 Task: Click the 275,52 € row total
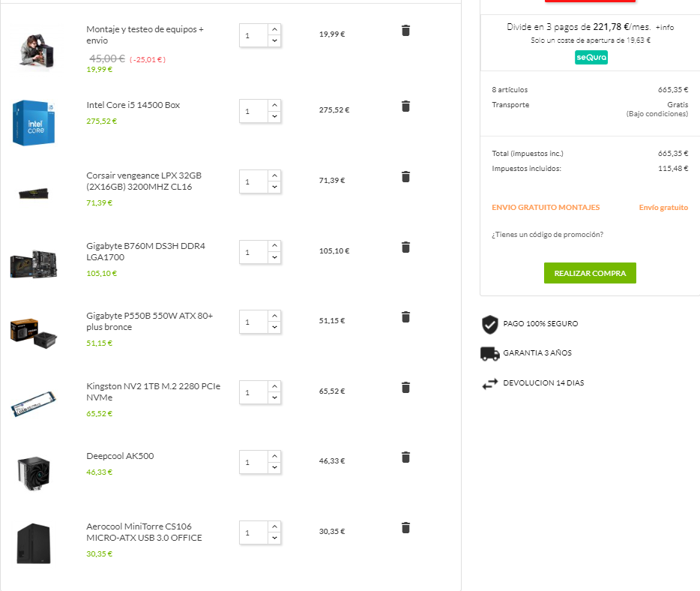coord(334,110)
